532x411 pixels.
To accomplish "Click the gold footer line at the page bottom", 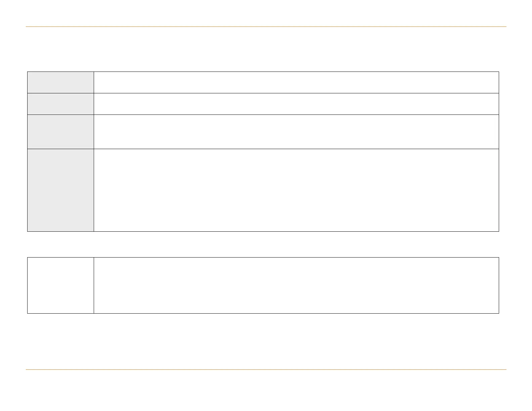I will tap(266, 370).
